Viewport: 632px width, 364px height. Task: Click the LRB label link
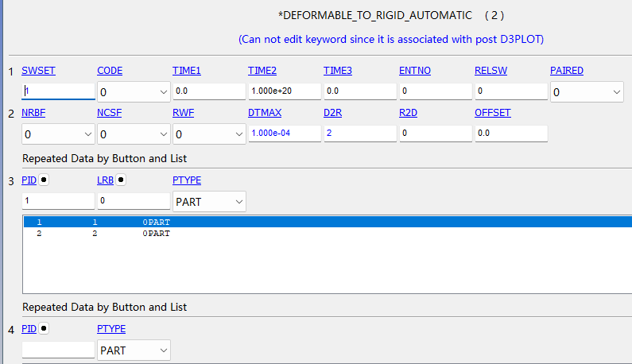(105, 180)
